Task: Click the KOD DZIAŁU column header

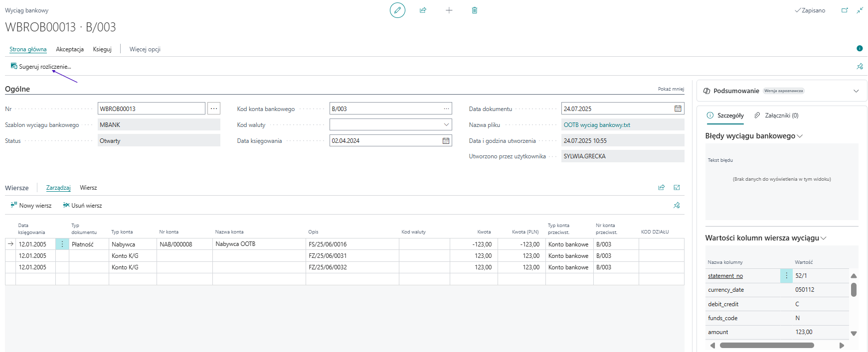Action: [655, 232]
